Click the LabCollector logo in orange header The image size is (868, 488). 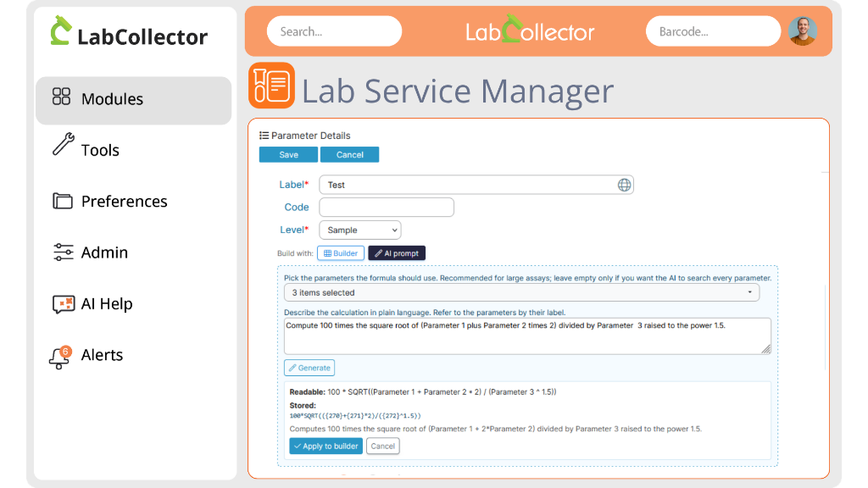(530, 30)
